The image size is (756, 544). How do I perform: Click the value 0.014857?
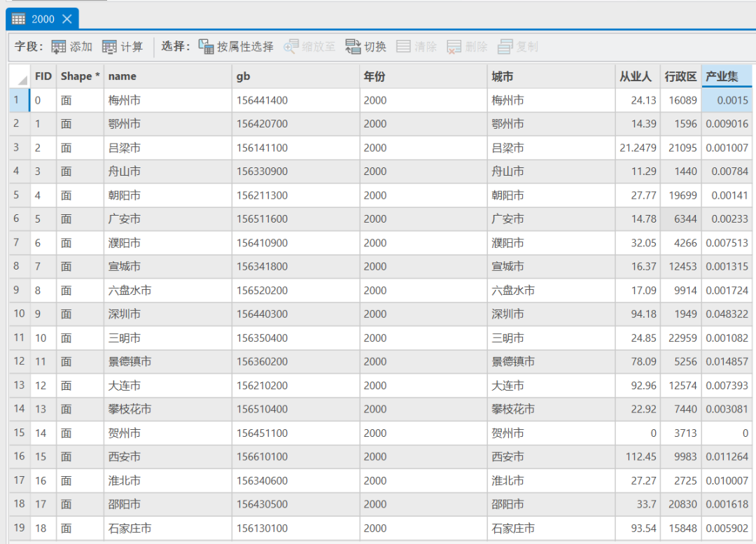pyautogui.click(x=727, y=362)
